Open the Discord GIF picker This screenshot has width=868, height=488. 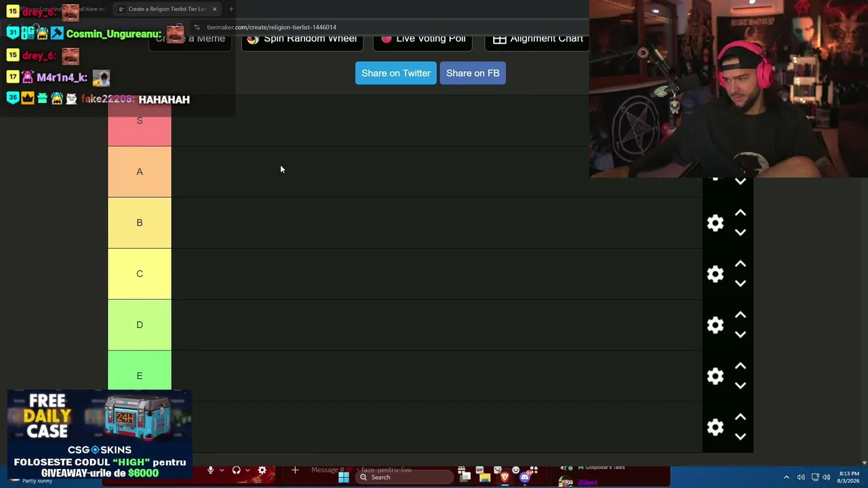(x=479, y=470)
